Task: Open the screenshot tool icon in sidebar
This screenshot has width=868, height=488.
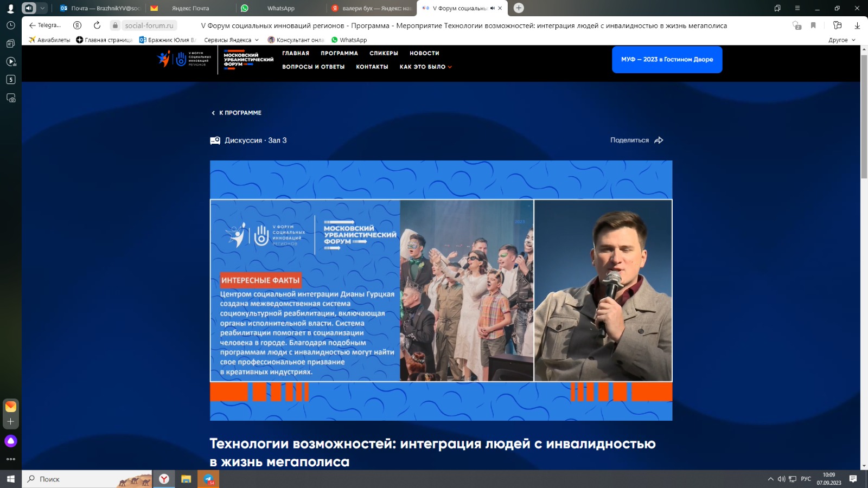Action: coord(11,98)
